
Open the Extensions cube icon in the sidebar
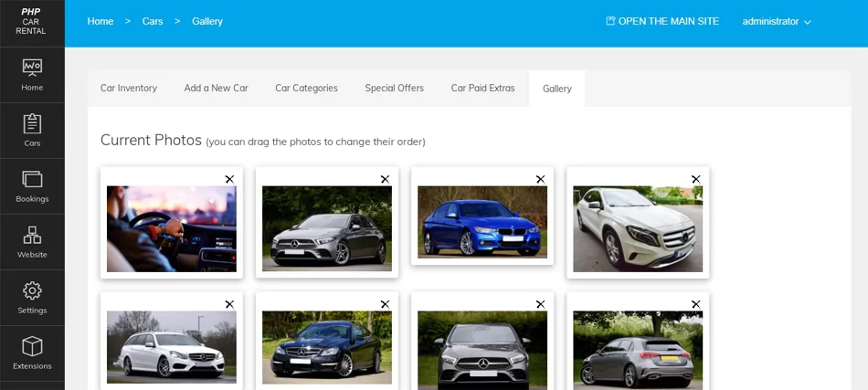[x=32, y=346]
